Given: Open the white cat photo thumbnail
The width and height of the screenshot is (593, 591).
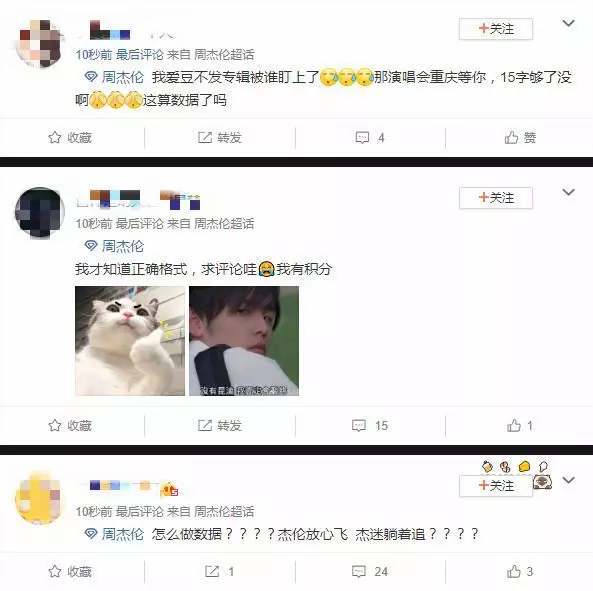Looking at the screenshot, I should [130, 341].
